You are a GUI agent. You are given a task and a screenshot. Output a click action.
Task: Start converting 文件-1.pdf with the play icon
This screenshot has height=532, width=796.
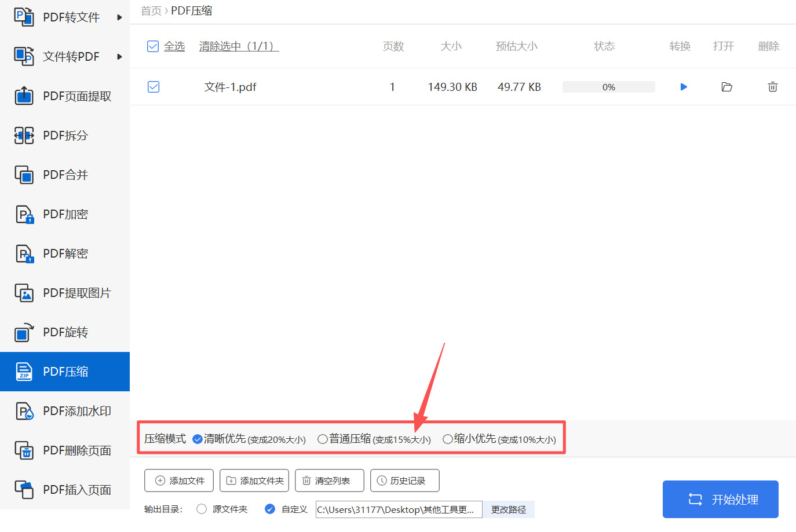tap(684, 86)
